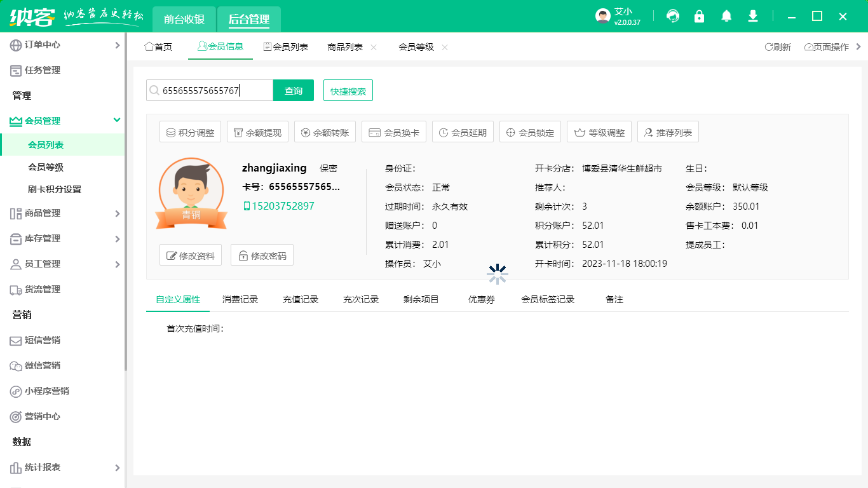
Task: Open the notifications bell icon
Action: (726, 17)
